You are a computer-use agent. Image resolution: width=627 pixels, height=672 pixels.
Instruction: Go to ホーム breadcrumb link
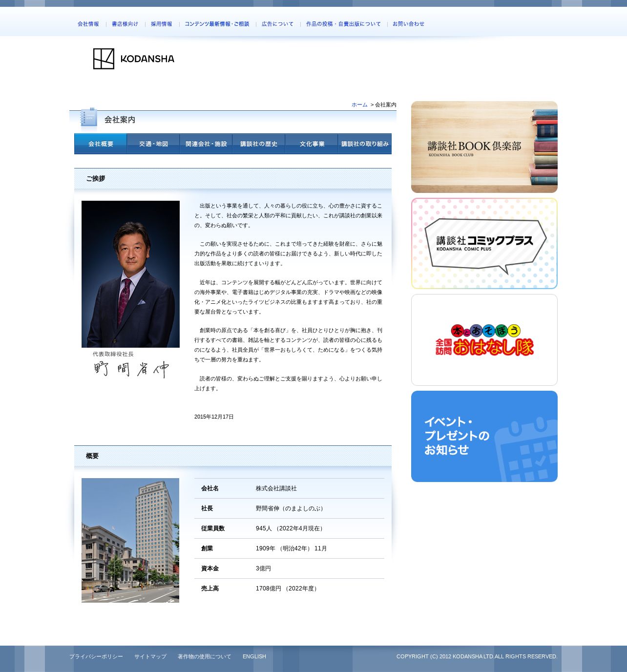coord(359,105)
